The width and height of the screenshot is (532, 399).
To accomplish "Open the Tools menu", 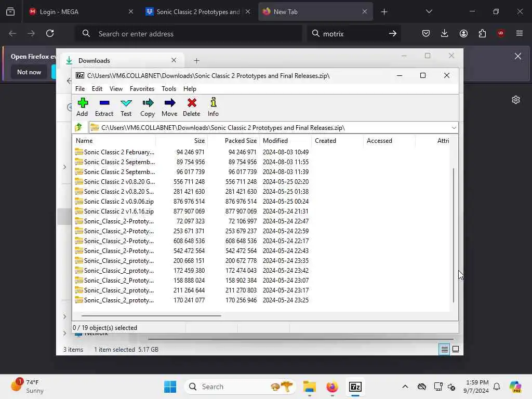I will coord(169,88).
